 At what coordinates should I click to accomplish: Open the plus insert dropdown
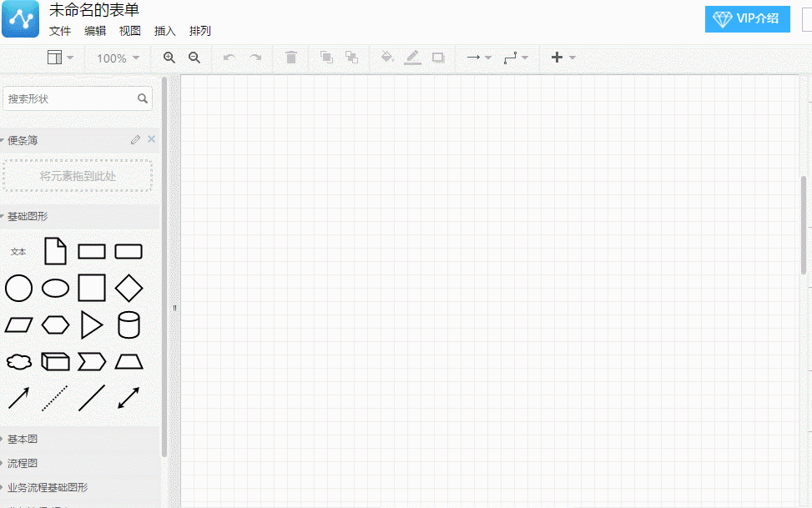pos(563,58)
